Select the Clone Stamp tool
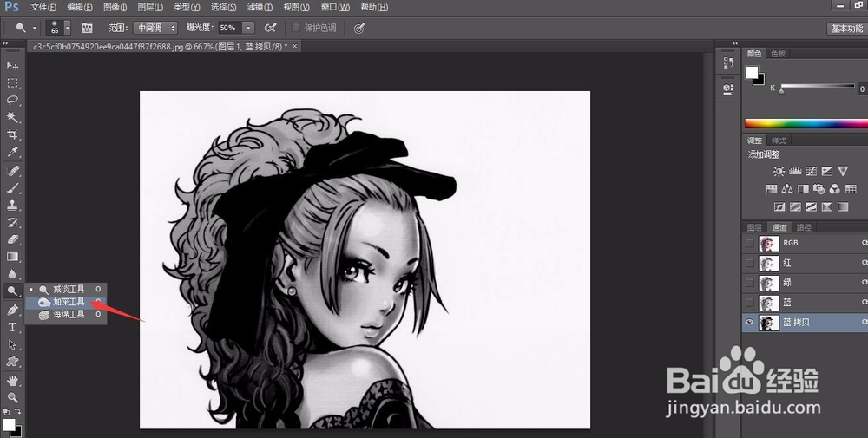Screen dimensions: 868x438 [12, 206]
